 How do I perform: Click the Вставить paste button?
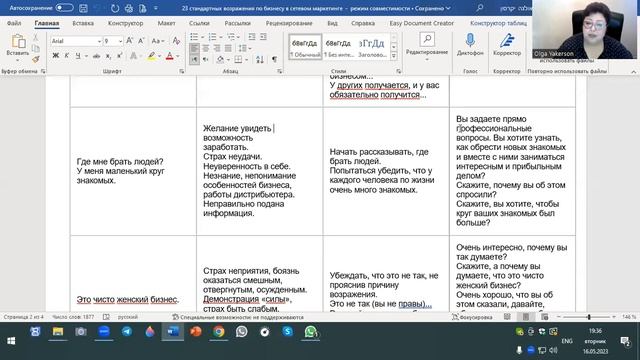(18, 47)
